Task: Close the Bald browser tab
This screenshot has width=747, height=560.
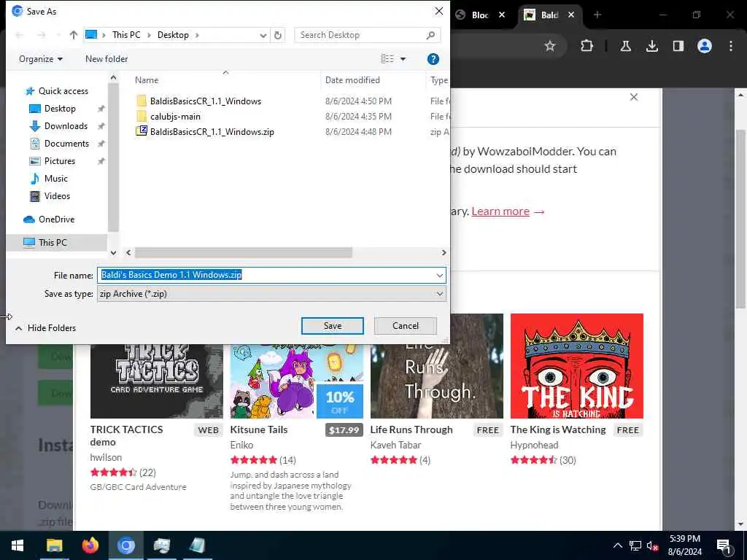Action: pyautogui.click(x=570, y=15)
